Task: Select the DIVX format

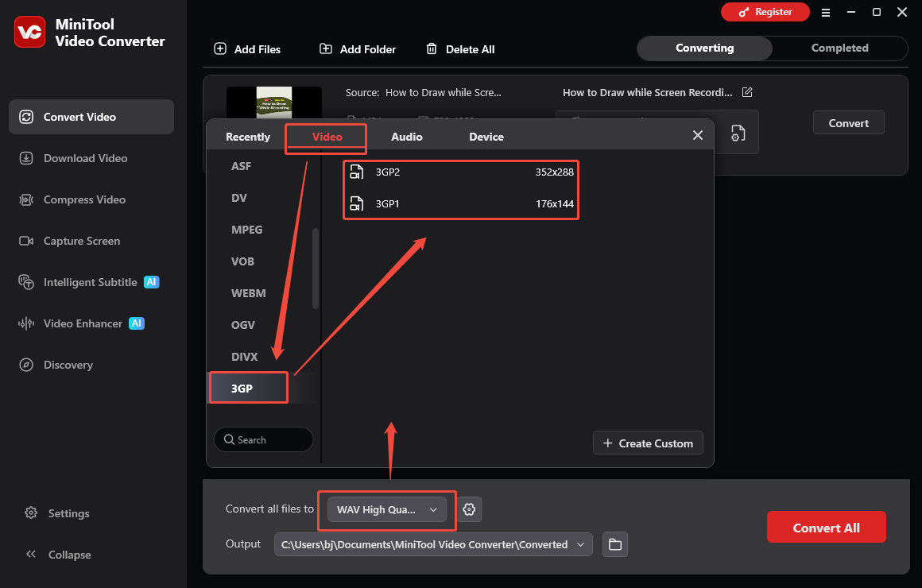Action: pyautogui.click(x=245, y=356)
